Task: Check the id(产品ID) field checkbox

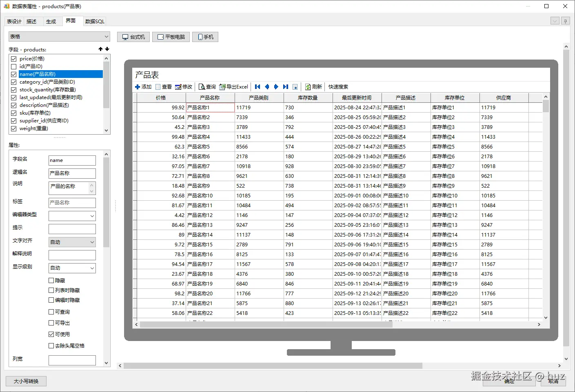Action: [14, 66]
